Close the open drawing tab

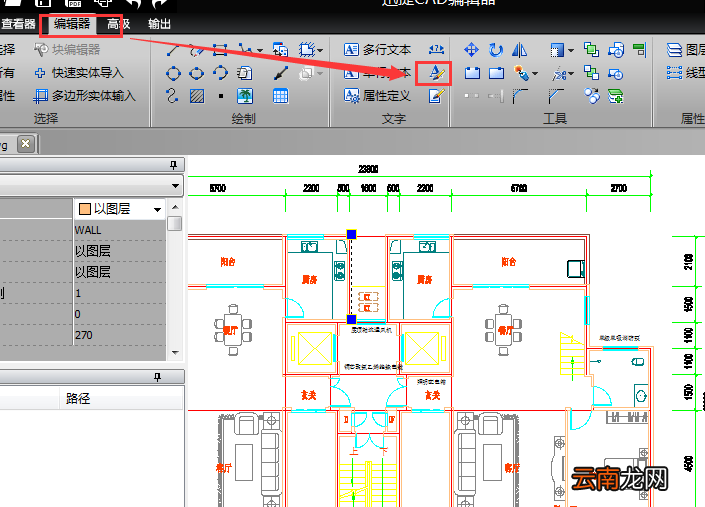(x=26, y=144)
